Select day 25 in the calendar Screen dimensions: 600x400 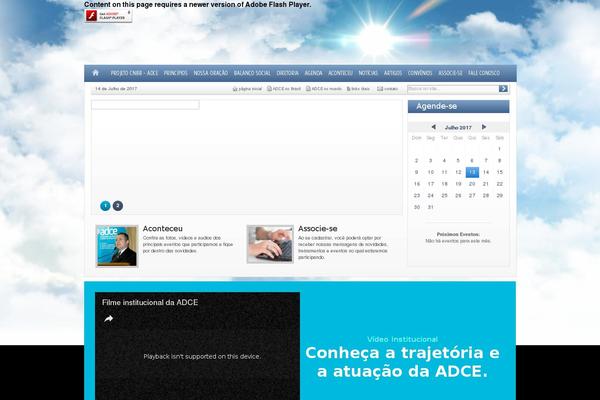pyautogui.click(x=444, y=196)
